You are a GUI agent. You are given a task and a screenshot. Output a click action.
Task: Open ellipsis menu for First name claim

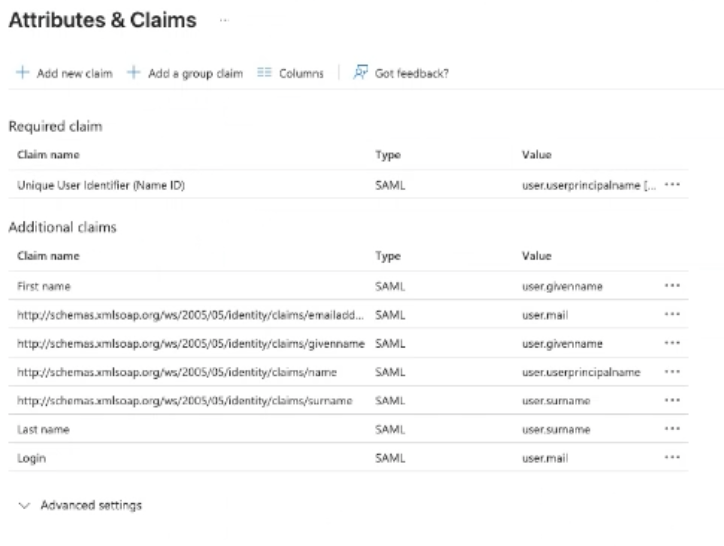[x=672, y=285]
